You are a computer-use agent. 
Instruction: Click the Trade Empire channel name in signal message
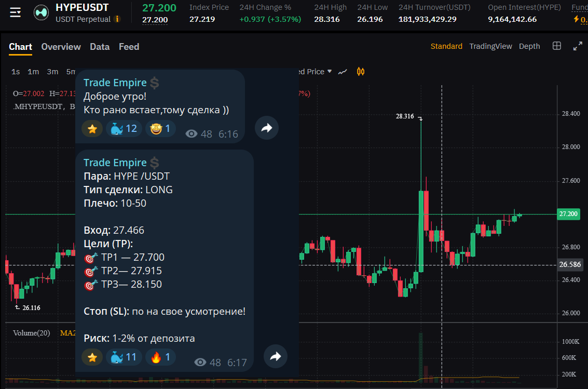point(115,163)
